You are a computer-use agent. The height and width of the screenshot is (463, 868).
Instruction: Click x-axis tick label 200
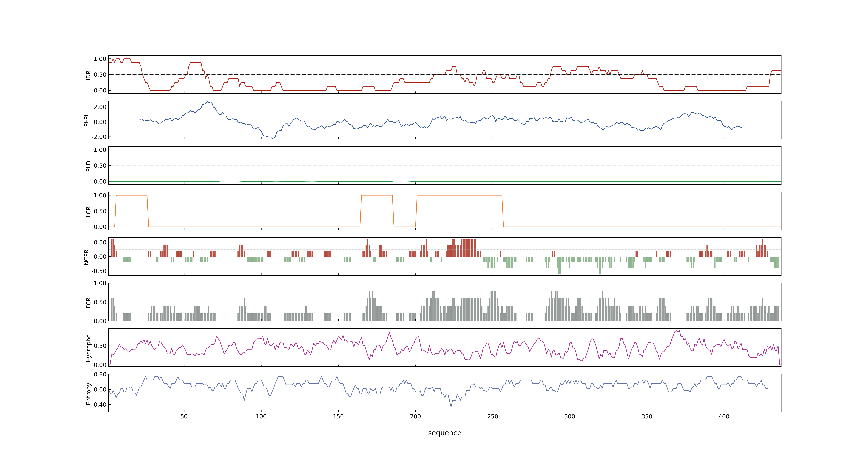tap(416, 416)
